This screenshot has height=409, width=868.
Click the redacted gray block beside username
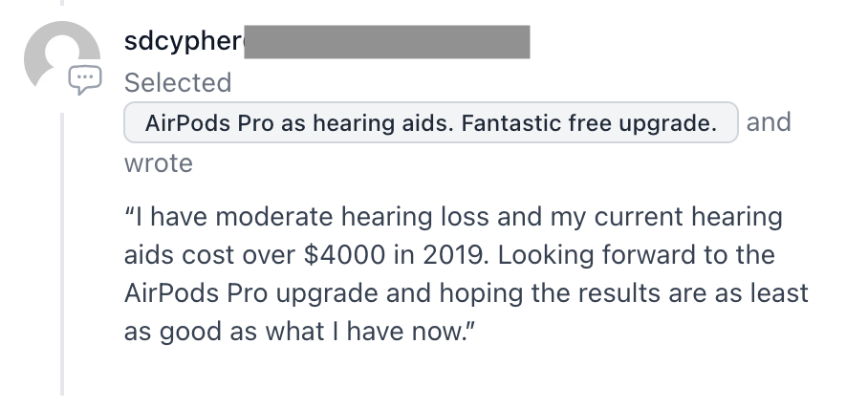[387, 41]
